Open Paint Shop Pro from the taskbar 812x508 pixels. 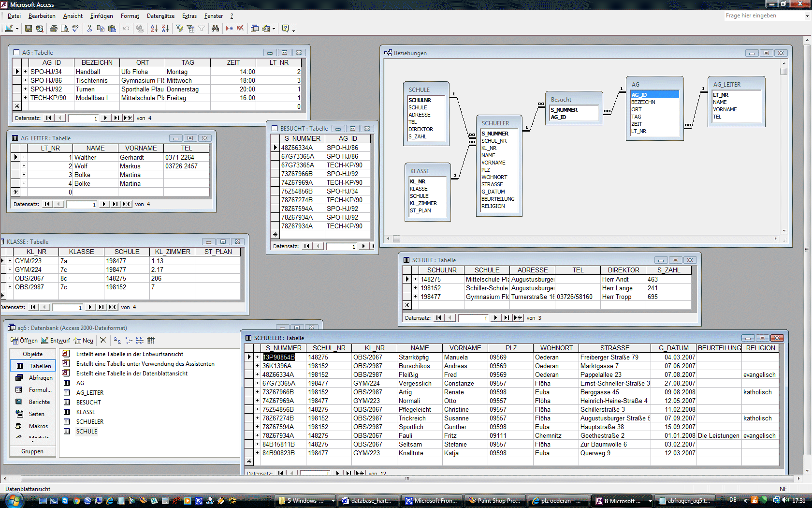pos(495,501)
